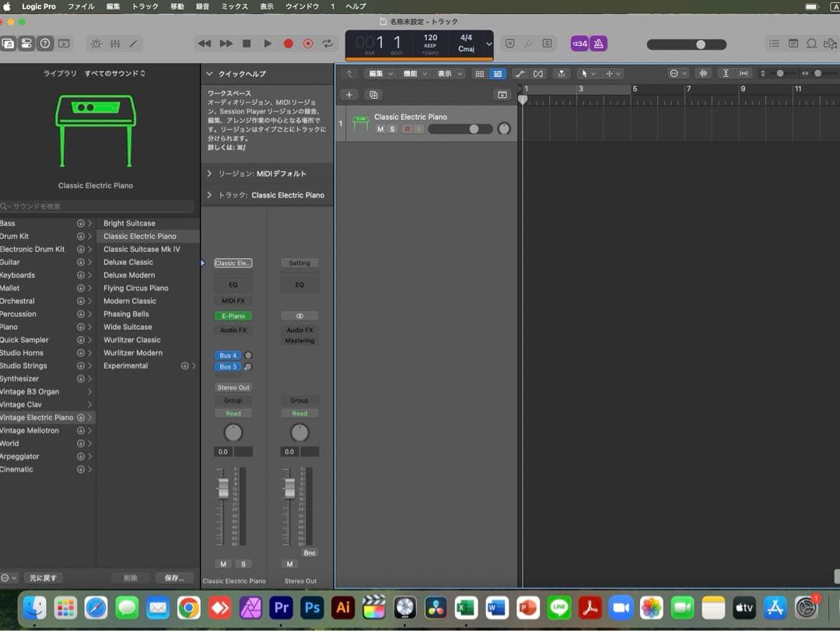The width and height of the screenshot is (840, 631).
Task: Open the ミックス menu in menu bar
Action: pyautogui.click(x=235, y=6)
